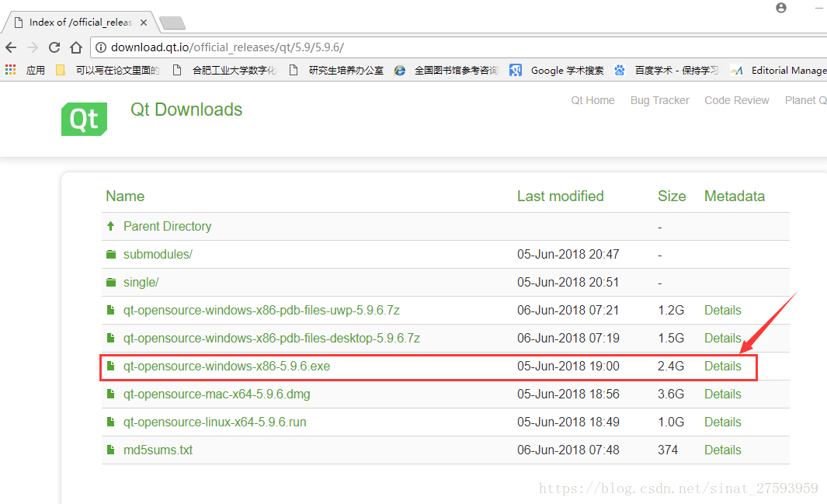Image resolution: width=827 pixels, height=504 pixels.
Task: Open Details for the mac-x64 dmg
Action: coord(723,394)
